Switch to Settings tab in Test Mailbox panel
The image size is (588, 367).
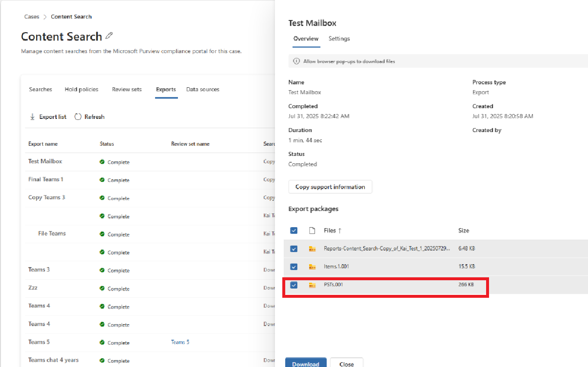tap(339, 39)
